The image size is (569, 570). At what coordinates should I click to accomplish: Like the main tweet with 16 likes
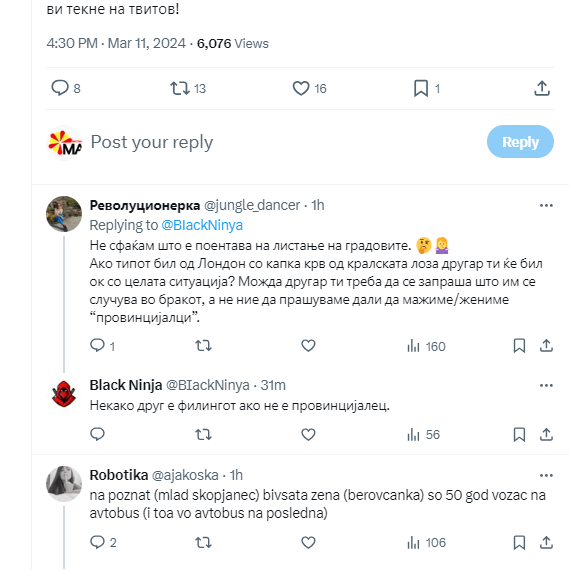[x=309, y=88]
